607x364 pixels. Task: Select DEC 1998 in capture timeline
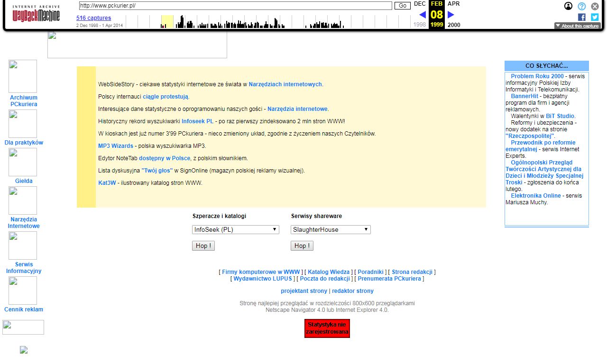pos(420,14)
